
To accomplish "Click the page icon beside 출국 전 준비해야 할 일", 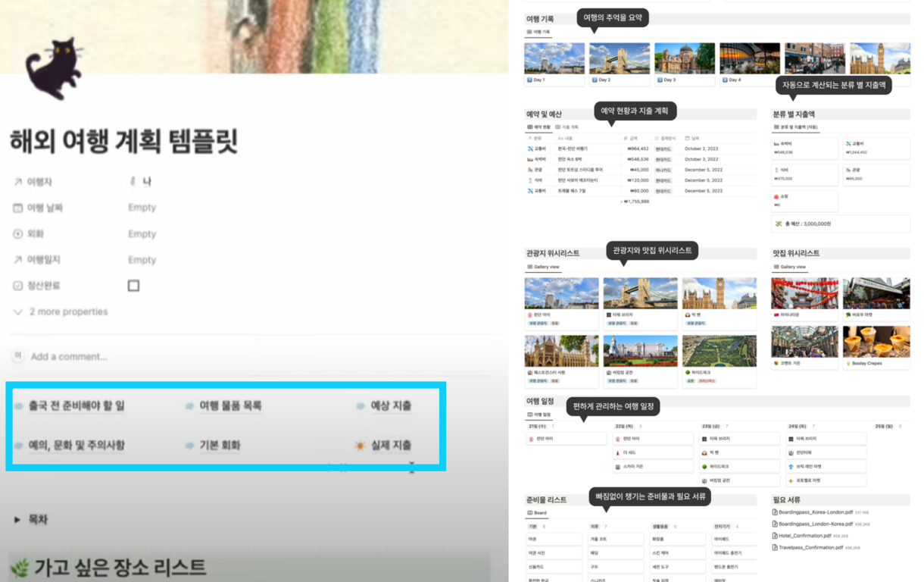I will point(18,406).
